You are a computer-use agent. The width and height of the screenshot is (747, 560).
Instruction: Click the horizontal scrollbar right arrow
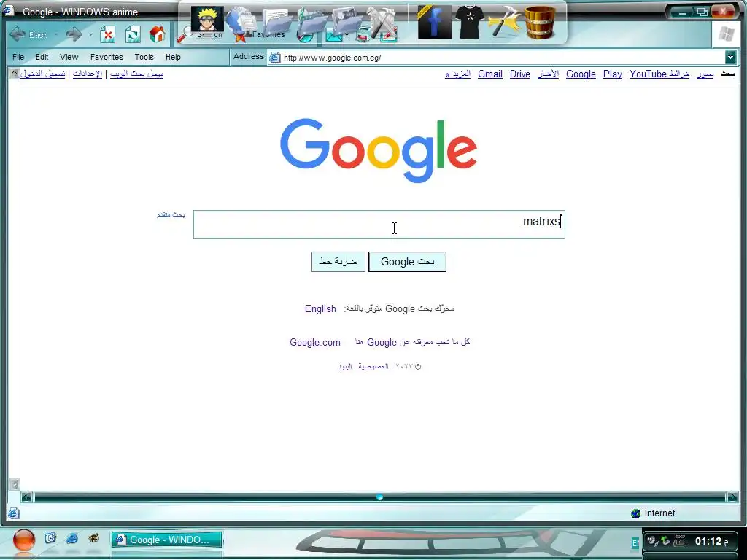click(x=732, y=497)
